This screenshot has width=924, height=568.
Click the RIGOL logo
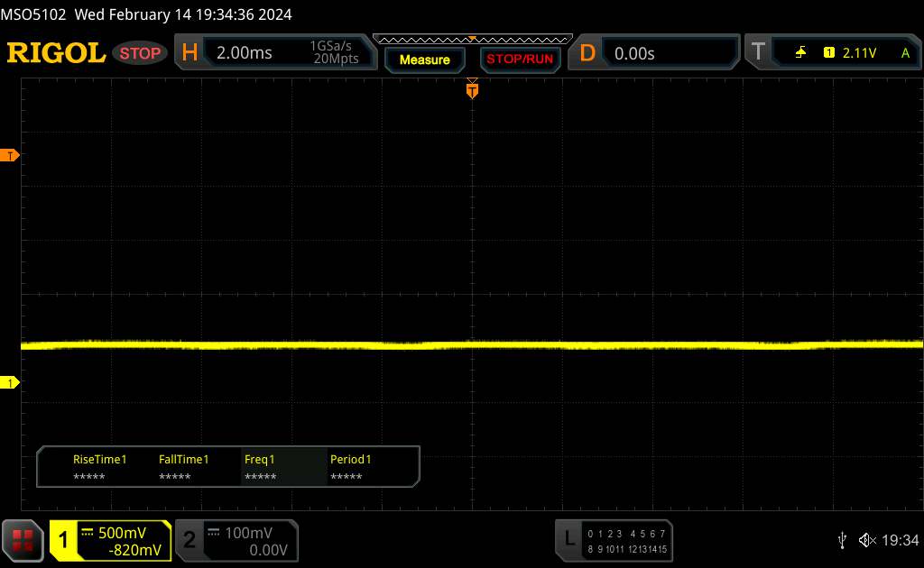(x=56, y=53)
